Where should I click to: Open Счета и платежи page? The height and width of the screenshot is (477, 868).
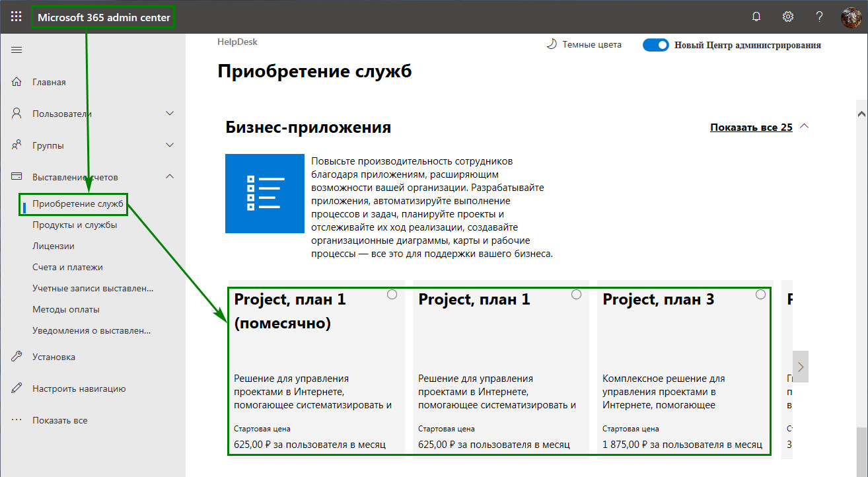(67, 267)
